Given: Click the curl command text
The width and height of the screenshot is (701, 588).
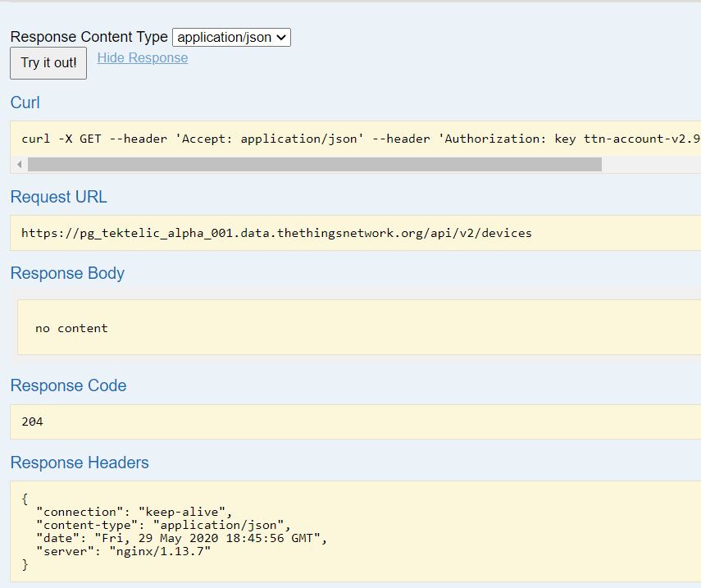Looking at the screenshot, I should tap(359, 139).
